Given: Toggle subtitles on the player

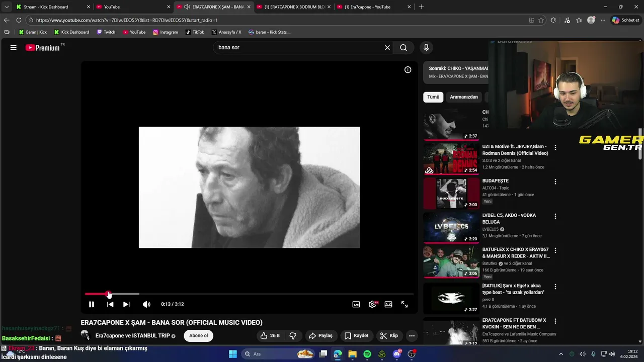Looking at the screenshot, I should tap(356, 304).
